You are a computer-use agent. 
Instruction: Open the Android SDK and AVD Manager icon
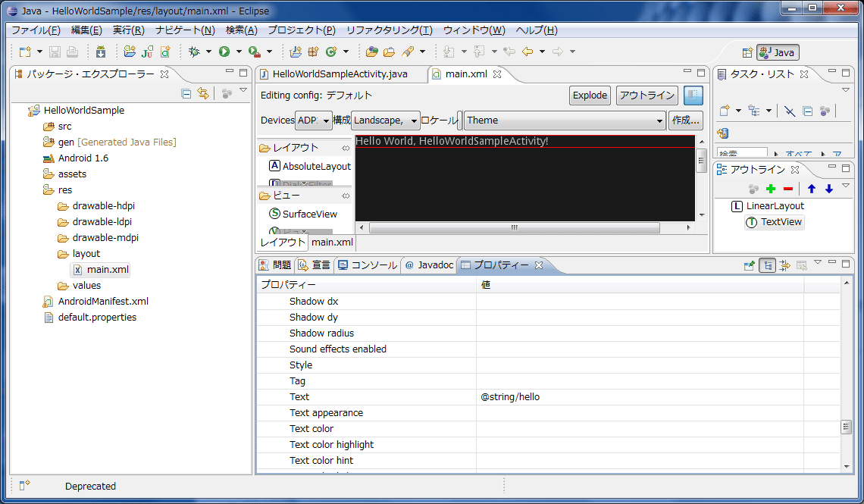[x=100, y=52]
